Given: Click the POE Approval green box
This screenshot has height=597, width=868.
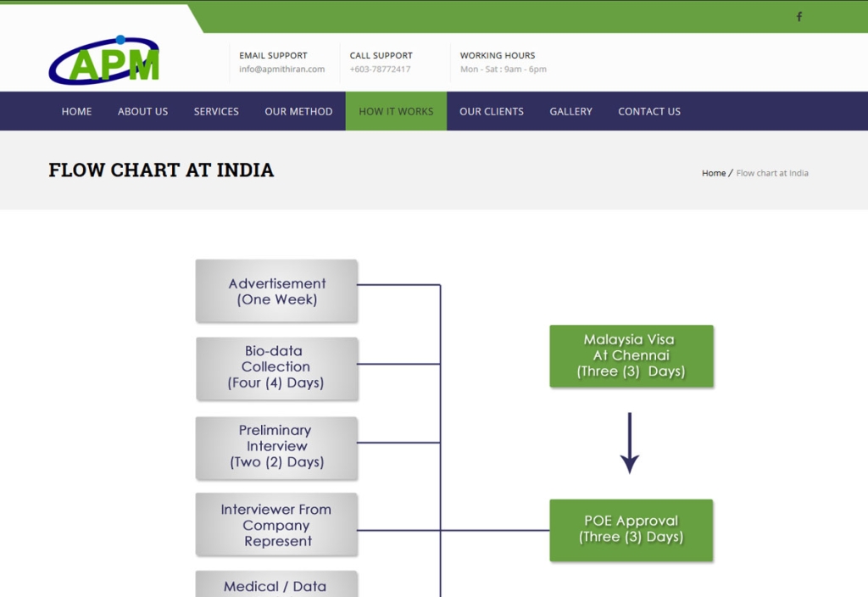Looking at the screenshot, I should 631,529.
